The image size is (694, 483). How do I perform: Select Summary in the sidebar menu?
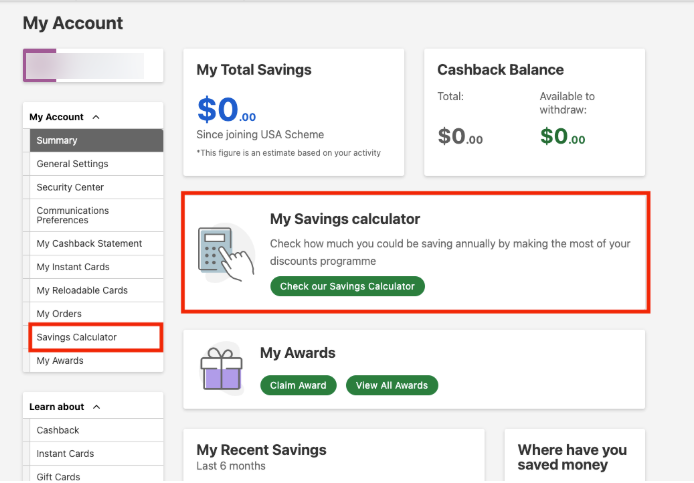click(x=95, y=141)
